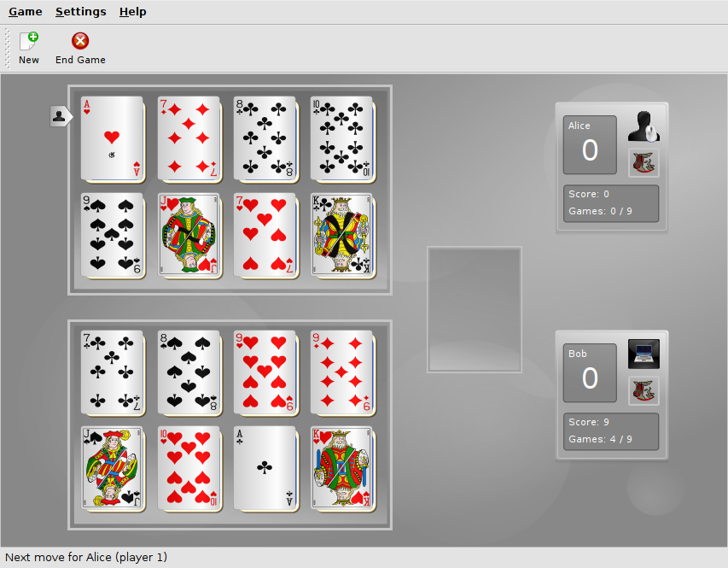Pick the Nine of Spades card
The width and height of the screenshot is (728, 568).
[112, 235]
